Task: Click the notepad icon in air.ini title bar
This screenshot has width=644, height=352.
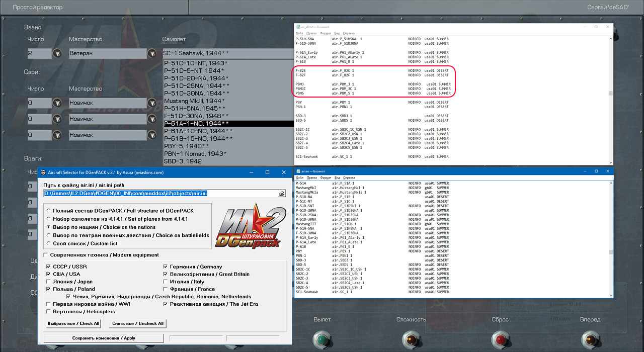Action: point(298,171)
